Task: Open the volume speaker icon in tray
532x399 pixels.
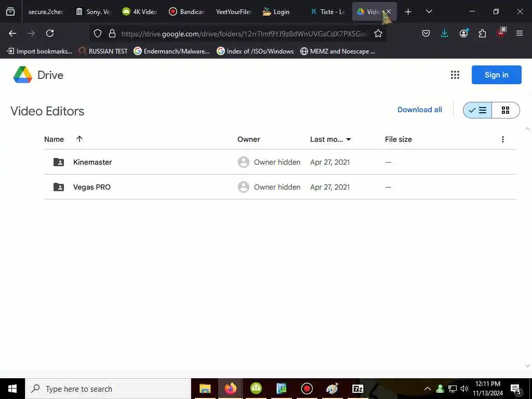Action: tap(464, 389)
